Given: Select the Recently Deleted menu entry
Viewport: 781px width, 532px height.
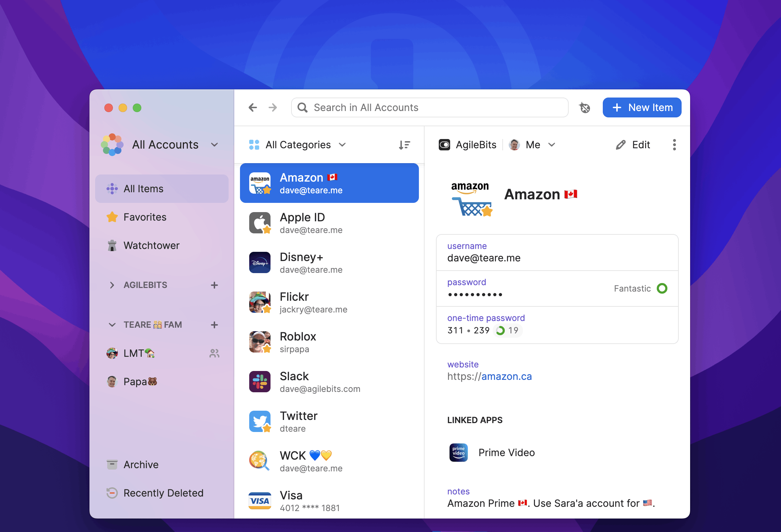Looking at the screenshot, I should (163, 492).
